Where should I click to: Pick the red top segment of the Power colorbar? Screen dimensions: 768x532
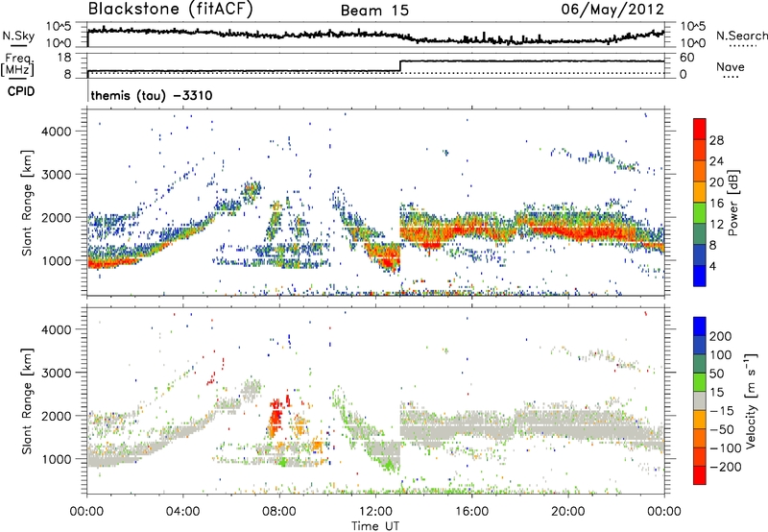click(x=700, y=129)
